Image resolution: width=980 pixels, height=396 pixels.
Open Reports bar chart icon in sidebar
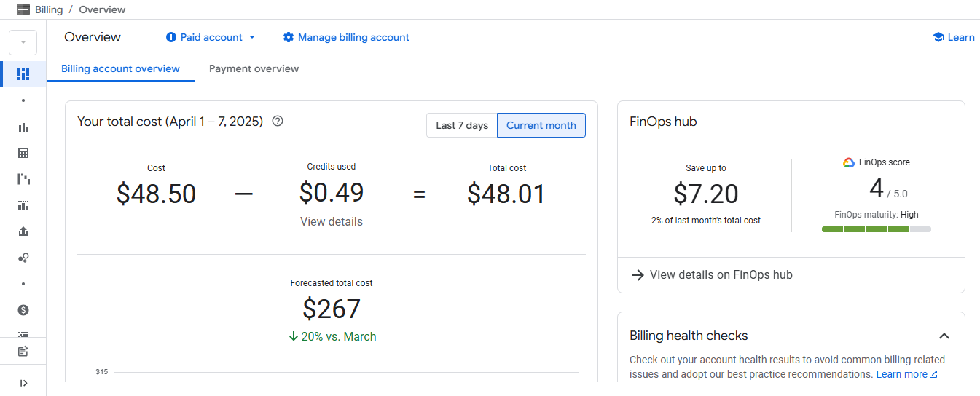tap(23, 127)
